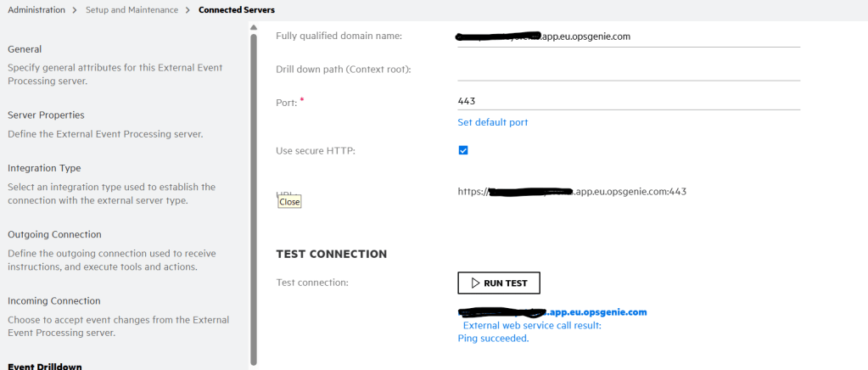Select the Integration Type section

(44, 168)
